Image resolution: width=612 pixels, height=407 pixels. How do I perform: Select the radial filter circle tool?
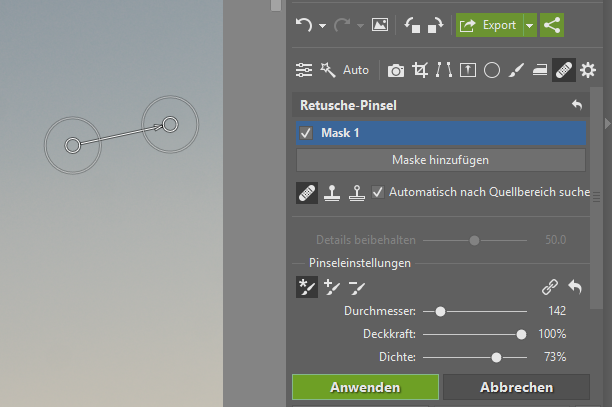point(491,70)
